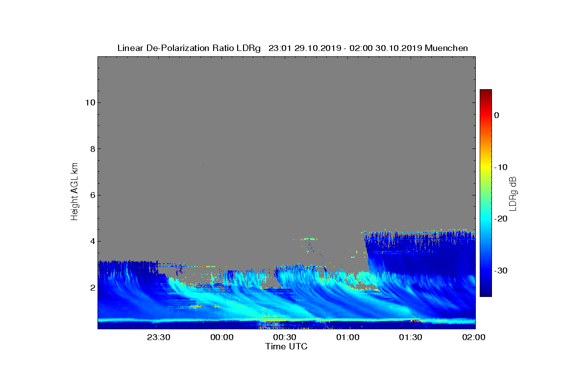588x392 pixels.
Task: Click the 'Height AGL km' axis label
Action: click(x=74, y=192)
